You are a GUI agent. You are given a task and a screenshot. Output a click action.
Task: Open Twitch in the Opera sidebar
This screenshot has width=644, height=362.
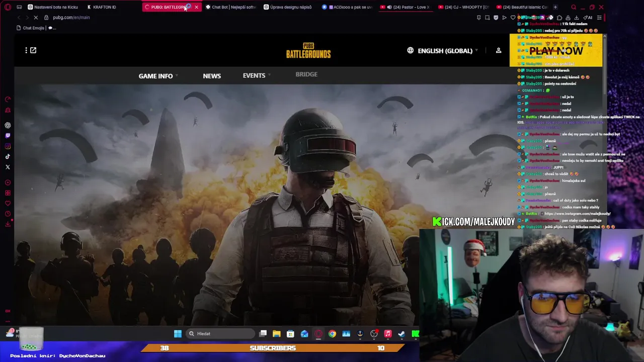[8, 136]
